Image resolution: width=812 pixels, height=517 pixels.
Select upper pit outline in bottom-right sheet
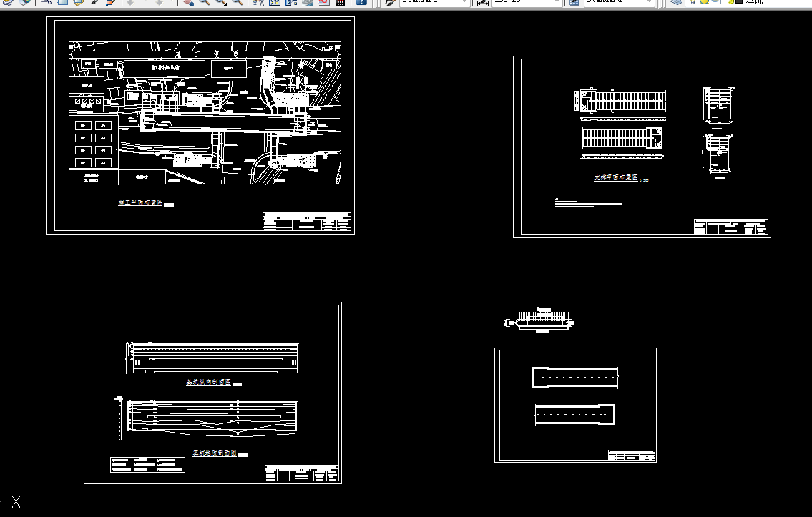coord(575,378)
